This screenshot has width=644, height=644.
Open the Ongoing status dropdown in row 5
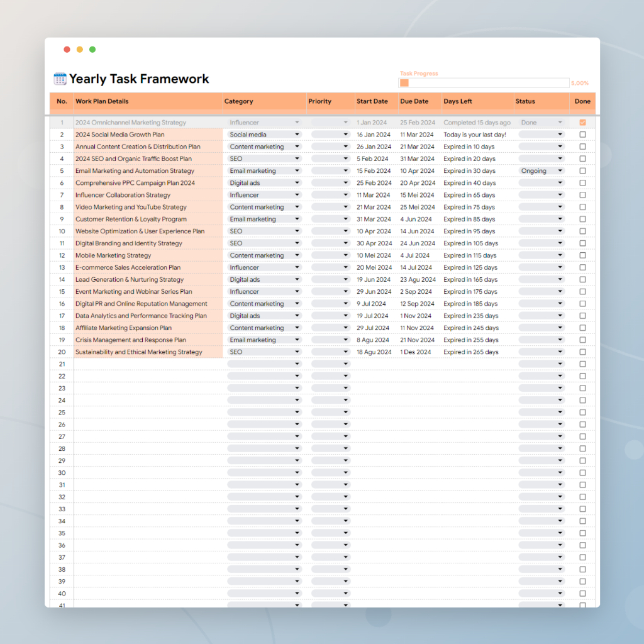click(541, 171)
